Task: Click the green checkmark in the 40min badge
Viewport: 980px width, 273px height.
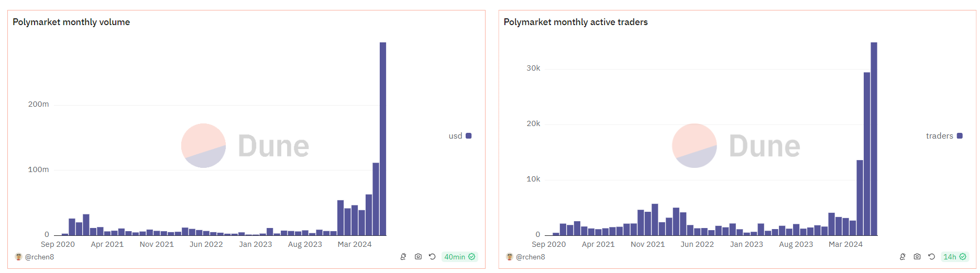Action: click(472, 257)
